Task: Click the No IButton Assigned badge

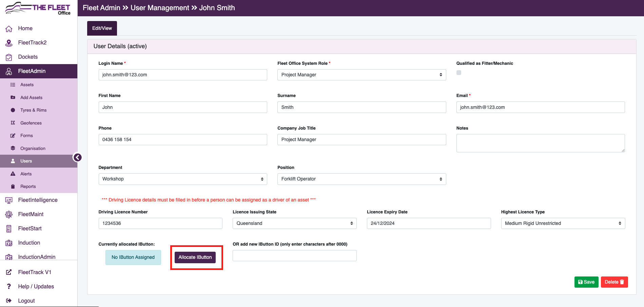Action: click(x=133, y=257)
